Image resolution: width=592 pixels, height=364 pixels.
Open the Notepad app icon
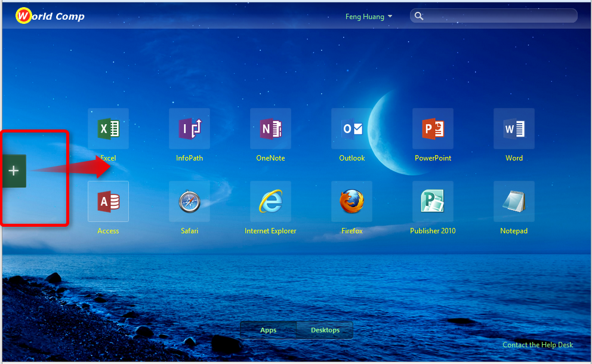pos(514,201)
